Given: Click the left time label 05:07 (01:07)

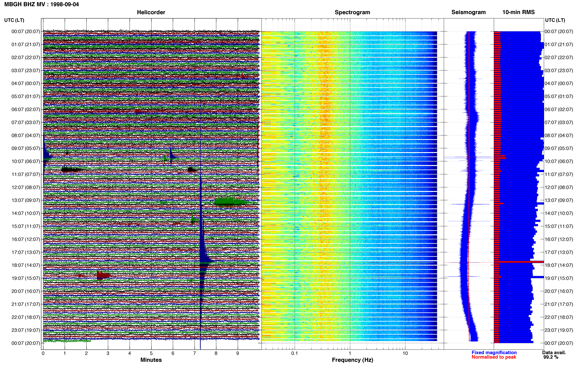Looking at the screenshot, I should pyautogui.click(x=26, y=96).
